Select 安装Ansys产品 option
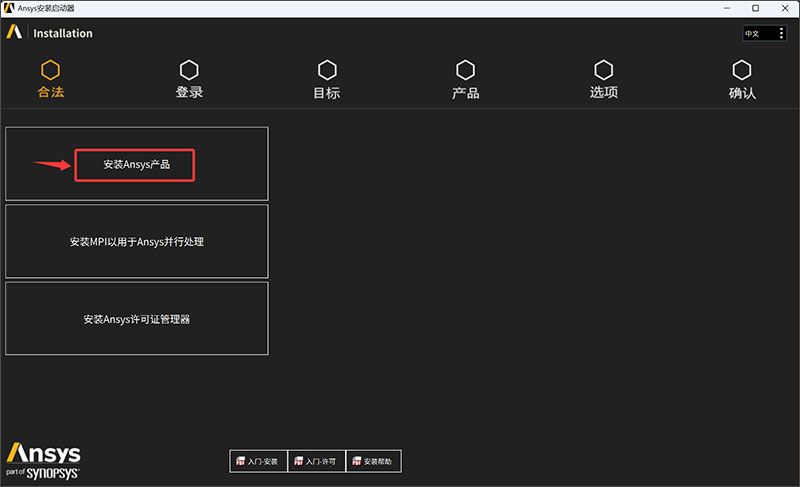 click(135, 165)
